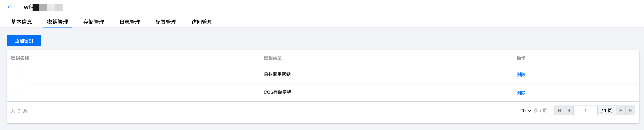Select the 密钥管理 tab
This screenshot has height=130, width=644.
tap(58, 22)
